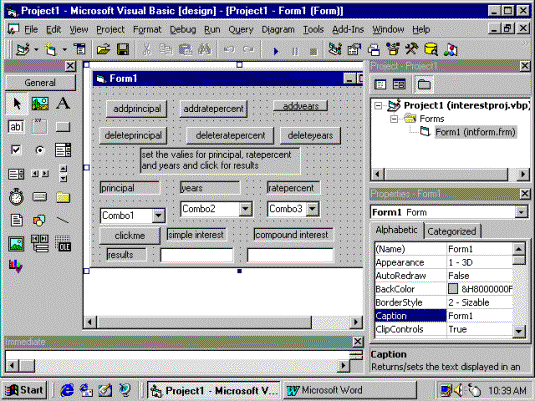Select the DriveListBox tool in toolbox
535x401 pixels.
tap(40, 197)
